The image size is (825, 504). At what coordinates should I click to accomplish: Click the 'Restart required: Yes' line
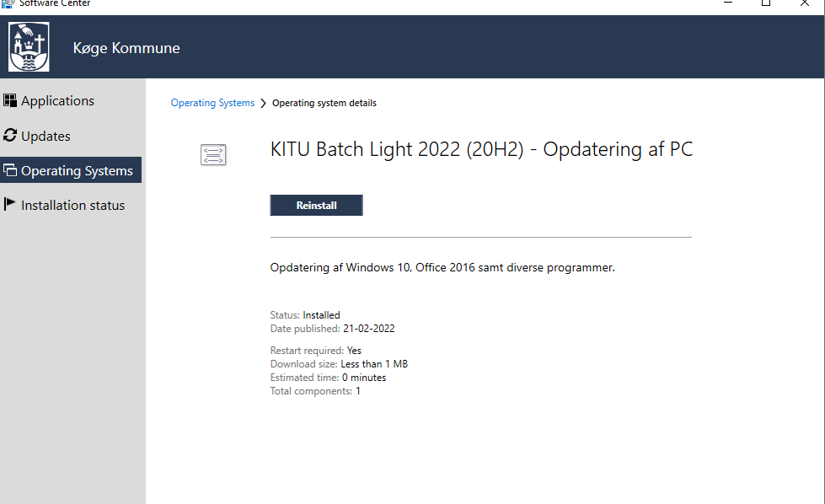(315, 351)
